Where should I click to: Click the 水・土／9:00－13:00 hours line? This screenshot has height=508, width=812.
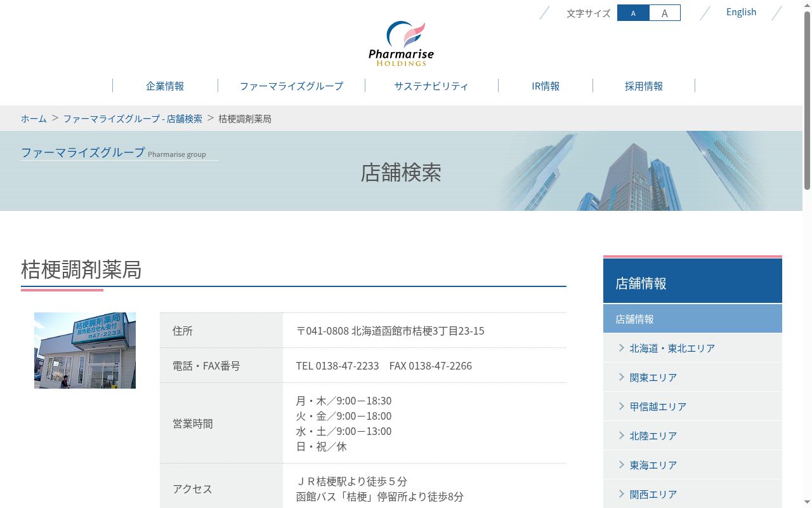(x=344, y=431)
